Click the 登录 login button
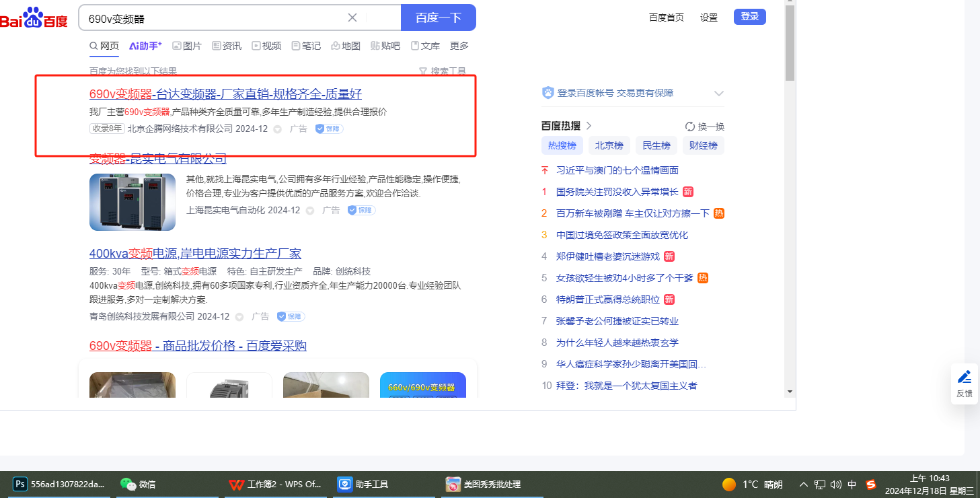 750,17
